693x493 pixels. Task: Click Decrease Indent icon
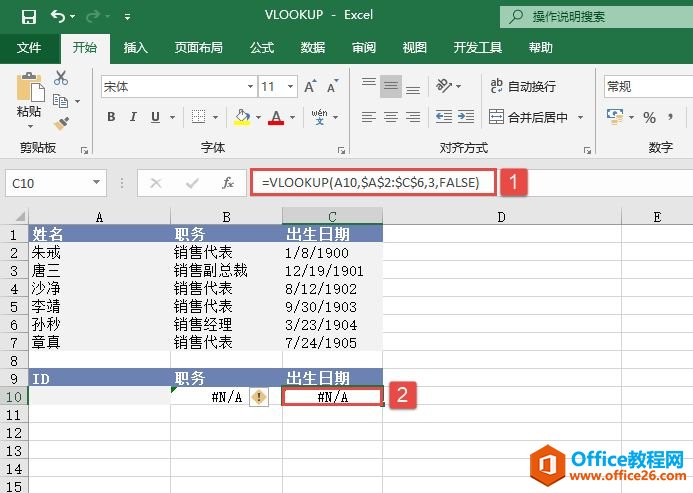[x=444, y=117]
